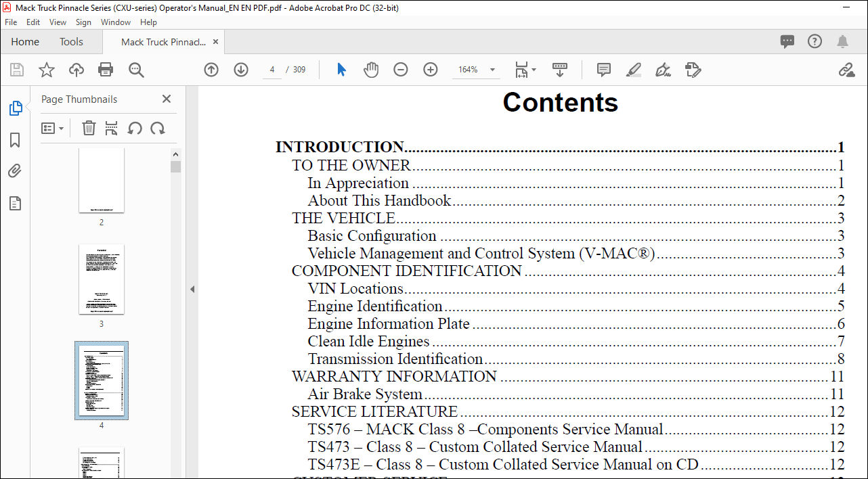Screen dimensions: 868x479
Task: Open the Help menu
Action: click(148, 22)
